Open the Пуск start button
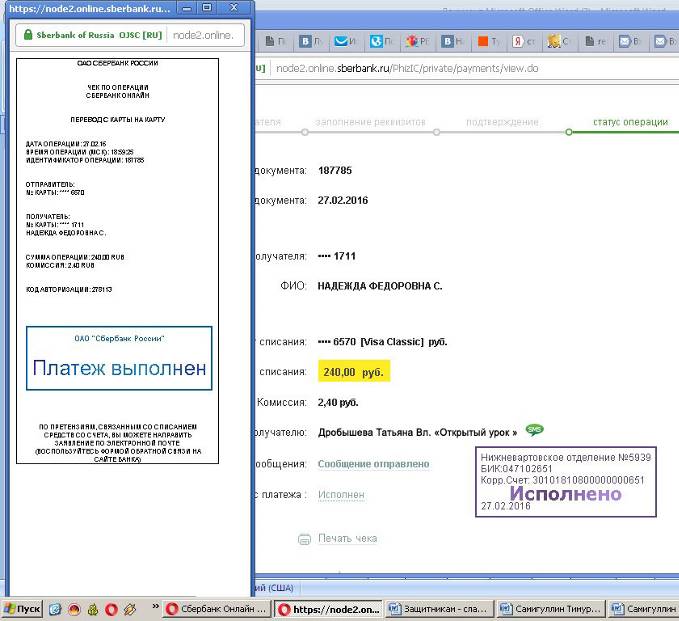The image size is (679, 621). (x=22, y=609)
